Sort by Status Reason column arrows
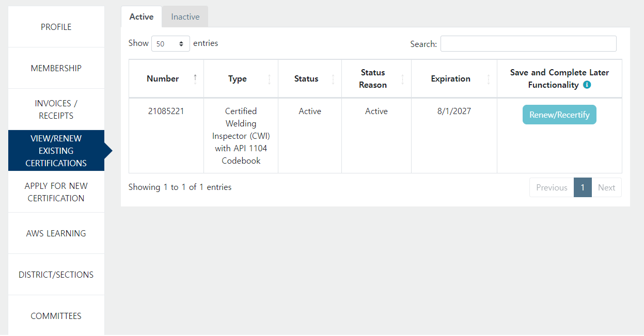Screen dimensions: 644x336 [x=402, y=79]
